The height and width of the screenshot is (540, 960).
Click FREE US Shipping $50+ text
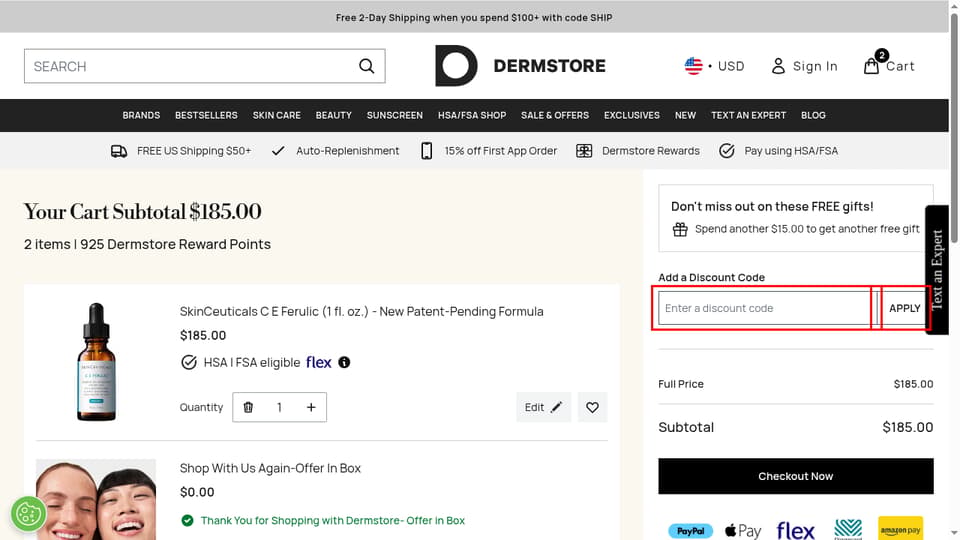[x=194, y=151]
